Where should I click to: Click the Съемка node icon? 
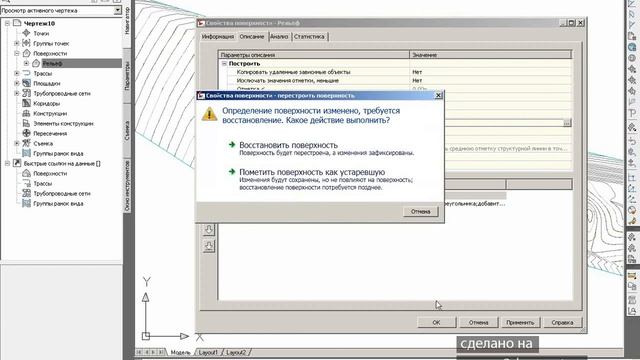[26, 143]
